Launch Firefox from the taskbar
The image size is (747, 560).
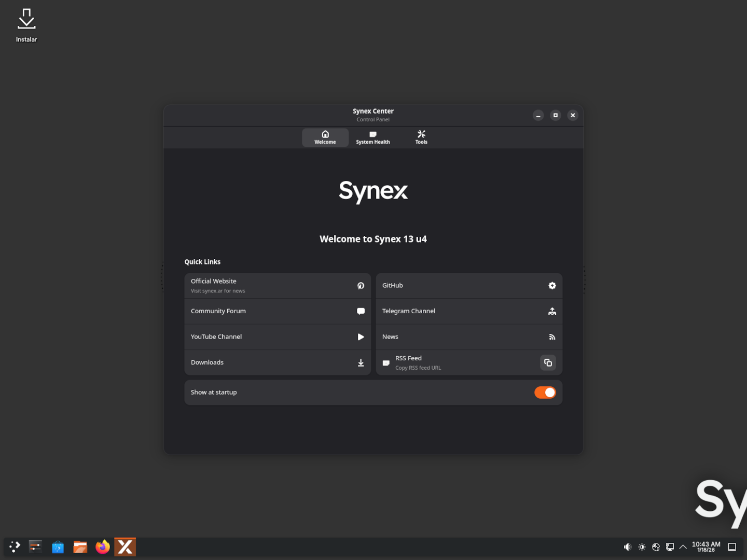click(103, 547)
